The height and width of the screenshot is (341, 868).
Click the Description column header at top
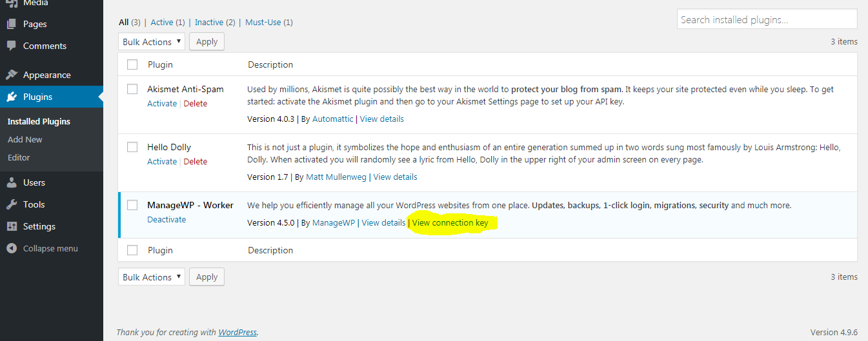[270, 64]
